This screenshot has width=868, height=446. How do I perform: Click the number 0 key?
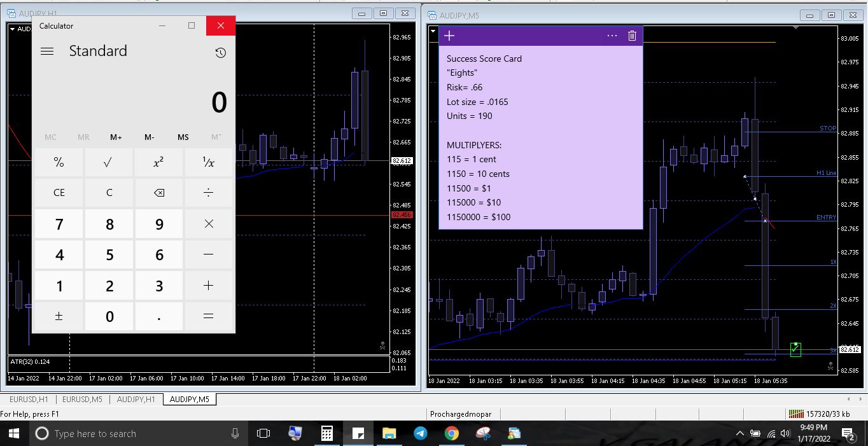(109, 316)
